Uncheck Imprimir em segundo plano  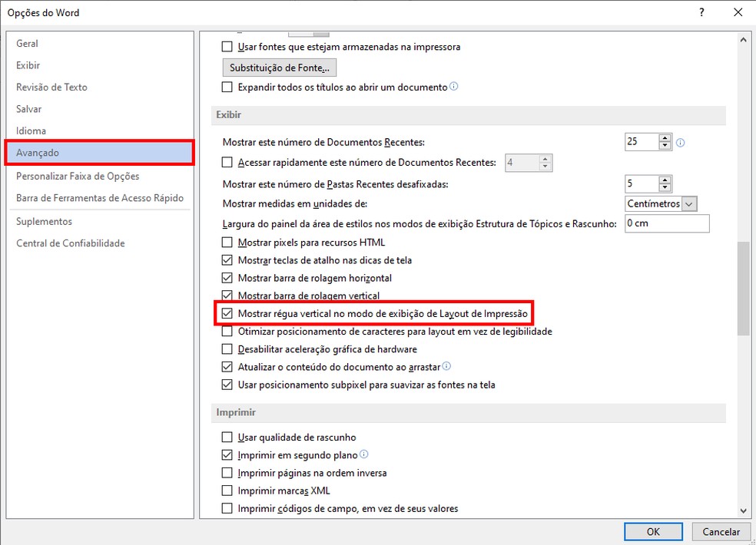227,455
